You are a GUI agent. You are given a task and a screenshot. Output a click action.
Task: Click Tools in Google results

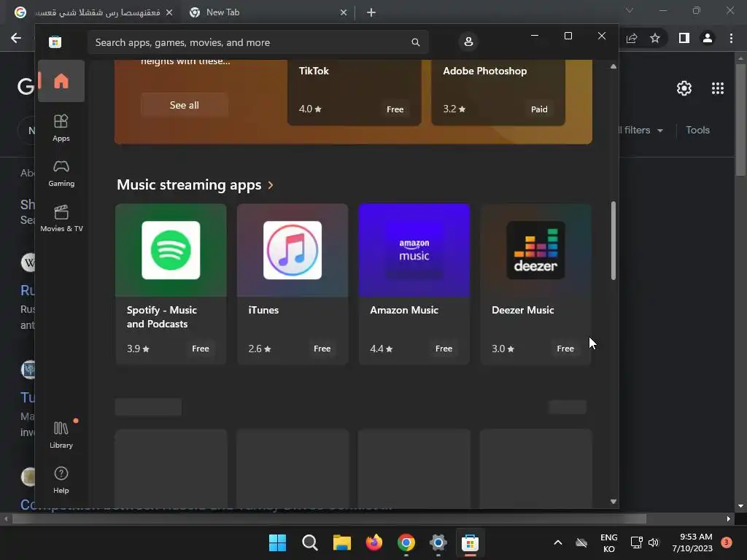[697, 130]
